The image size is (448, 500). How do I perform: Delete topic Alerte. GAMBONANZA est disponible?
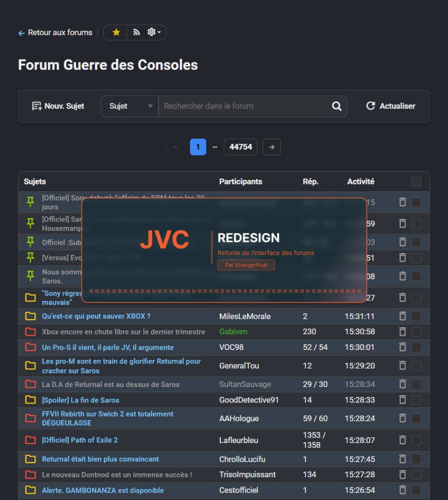(x=402, y=490)
